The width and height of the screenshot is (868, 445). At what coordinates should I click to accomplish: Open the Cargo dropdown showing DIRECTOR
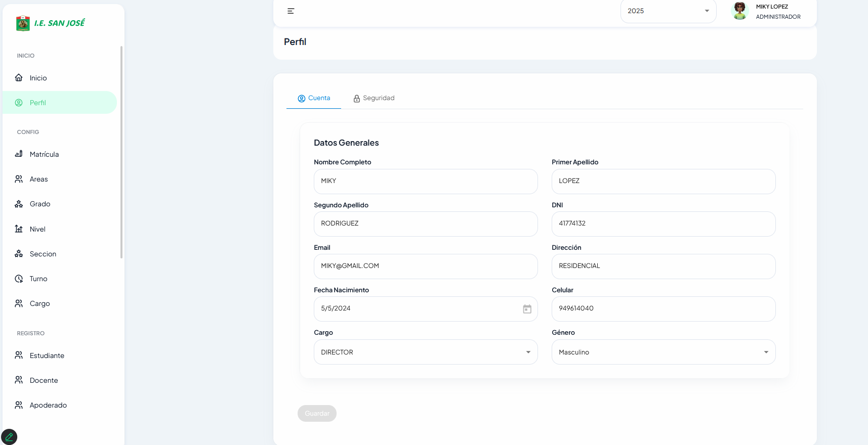tap(425, 352)
